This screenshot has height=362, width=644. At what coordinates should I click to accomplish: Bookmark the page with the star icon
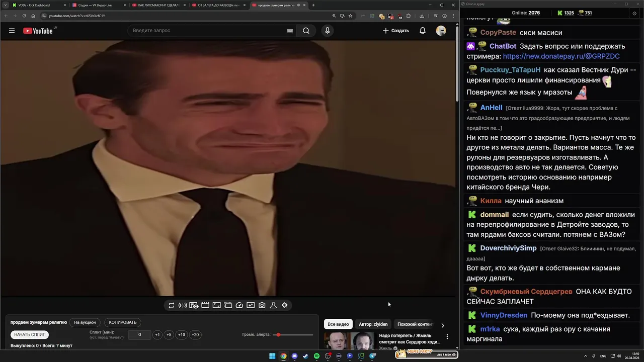click(351, 16)
